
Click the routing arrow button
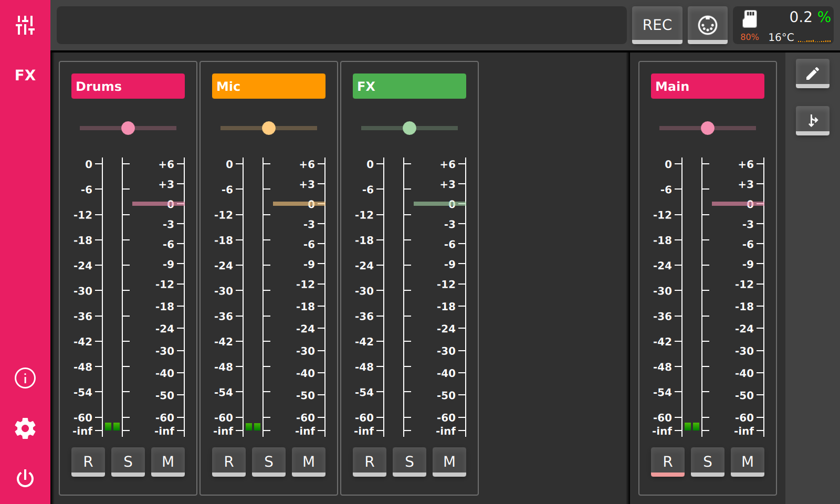tap(813, 121)
